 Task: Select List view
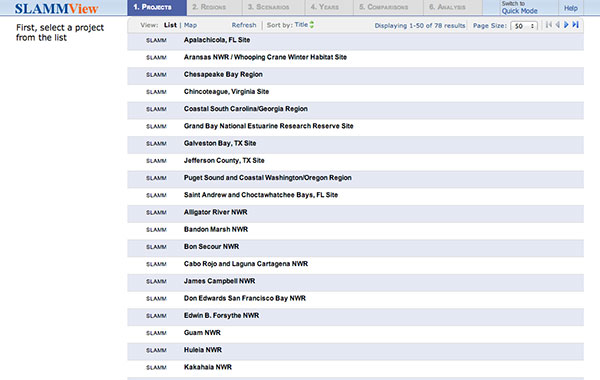click(x=170, y=25)
